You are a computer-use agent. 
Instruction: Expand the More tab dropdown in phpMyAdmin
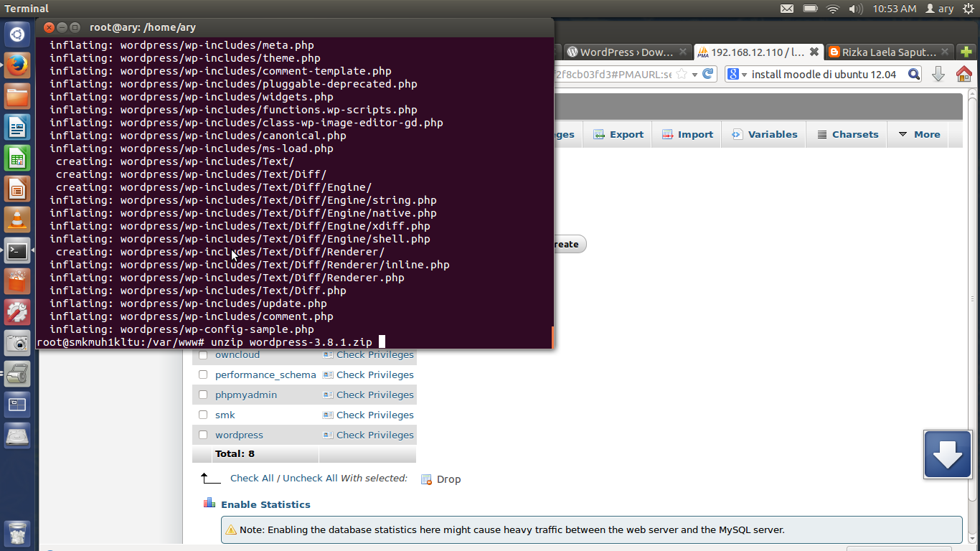[918, 134]
